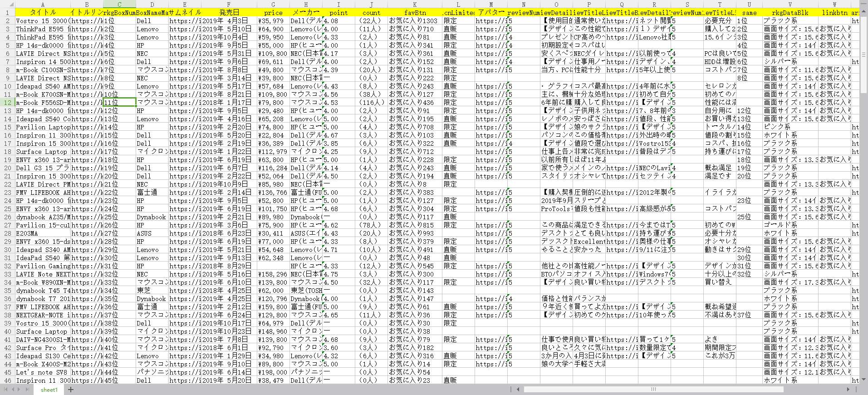868x395 pixels.
Task: Select the highlighted cell containing 11位
Action: point(119,103)
